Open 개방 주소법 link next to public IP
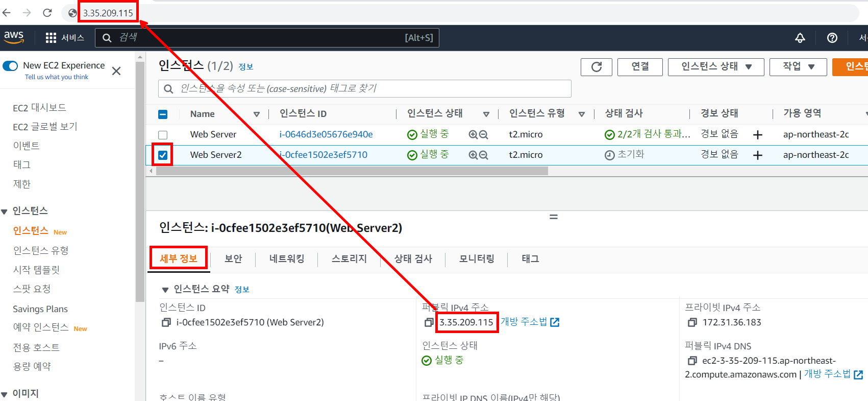The width and height of the screenshot is (868, 401). (530, 322)
